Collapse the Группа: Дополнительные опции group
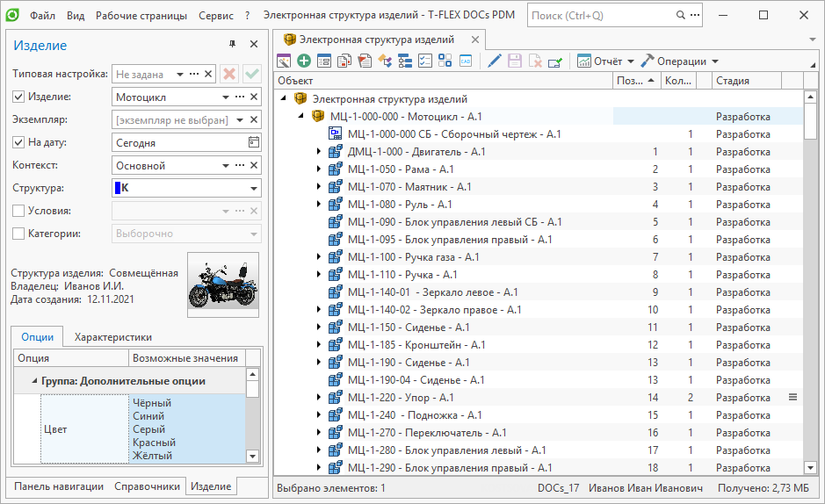The image size is (825, 504). point(34,381)
